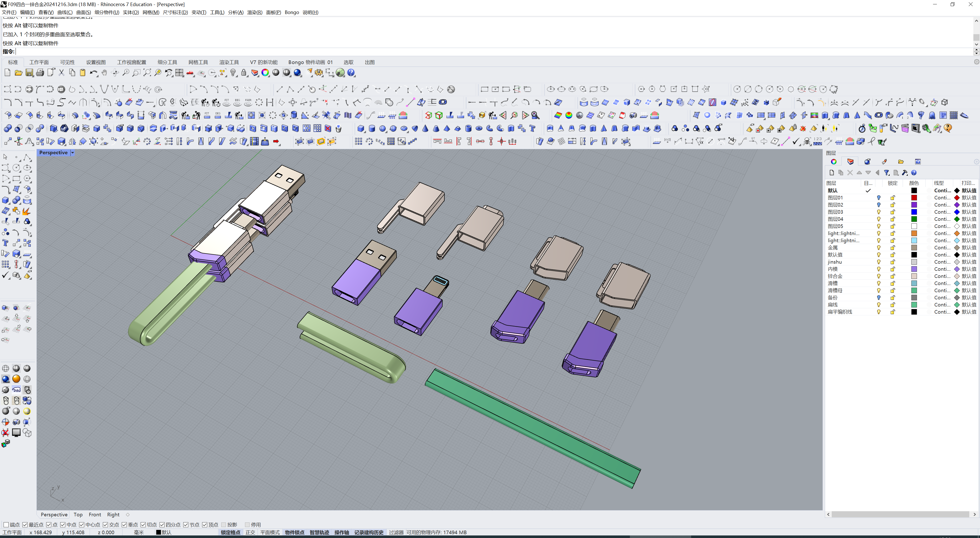Lock the 图层03 layer
Screen dimensions: 980x538
pos(892,212)
